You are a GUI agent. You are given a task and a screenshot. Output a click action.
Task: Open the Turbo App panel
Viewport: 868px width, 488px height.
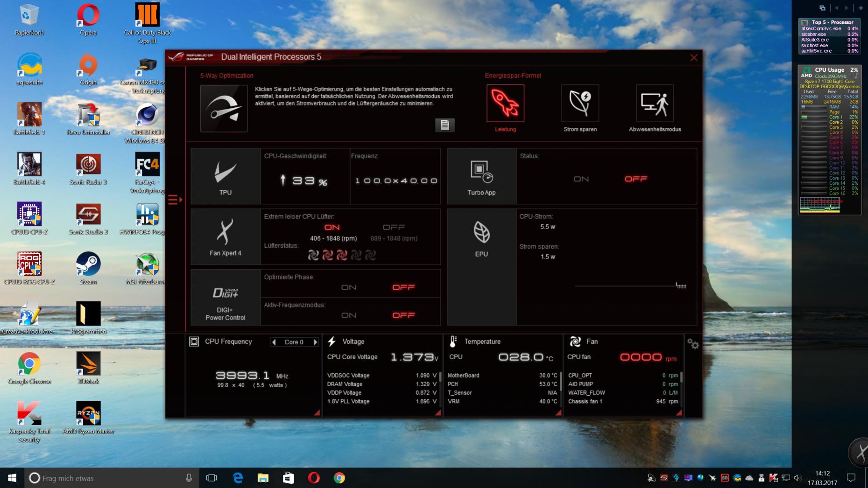coord(481,176)
